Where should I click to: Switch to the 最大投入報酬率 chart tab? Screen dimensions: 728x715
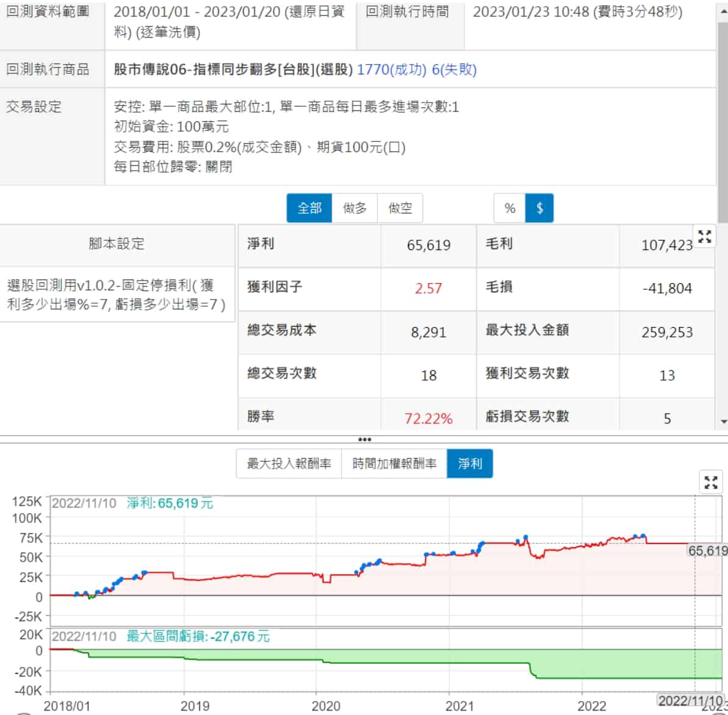coord(289,464)
